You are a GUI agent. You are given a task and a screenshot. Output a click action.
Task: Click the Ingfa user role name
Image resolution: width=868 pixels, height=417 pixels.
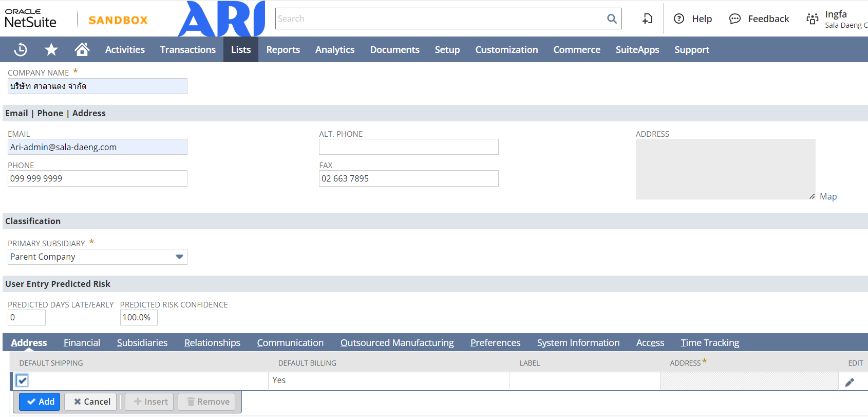pos(836,14)
